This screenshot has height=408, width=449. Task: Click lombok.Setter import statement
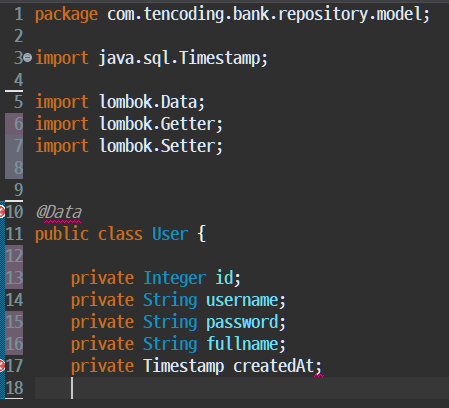(129, 146)
